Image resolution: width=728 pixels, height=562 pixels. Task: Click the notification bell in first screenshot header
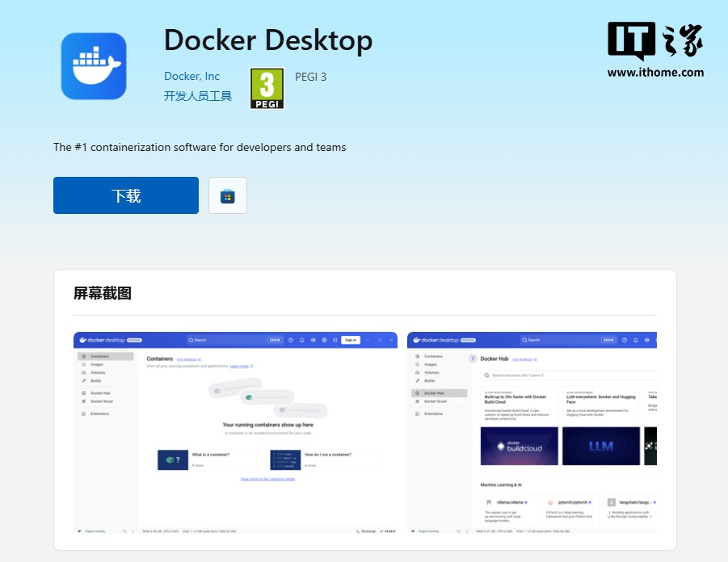click(302, 340)
